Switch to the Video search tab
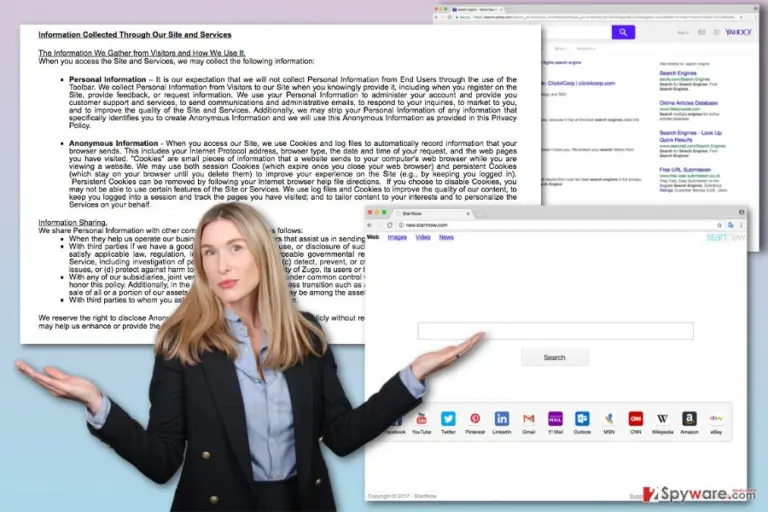The image size is (768, 512). 423,237
